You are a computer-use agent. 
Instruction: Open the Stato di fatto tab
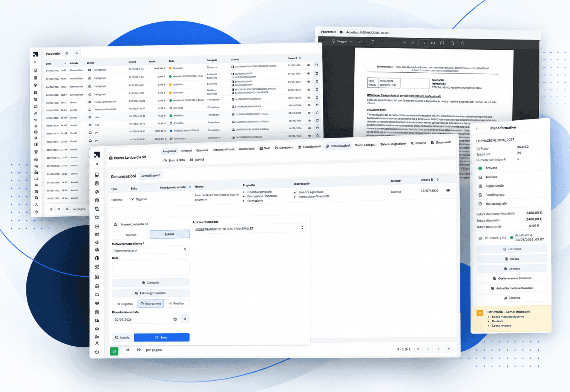pos(174,160)
